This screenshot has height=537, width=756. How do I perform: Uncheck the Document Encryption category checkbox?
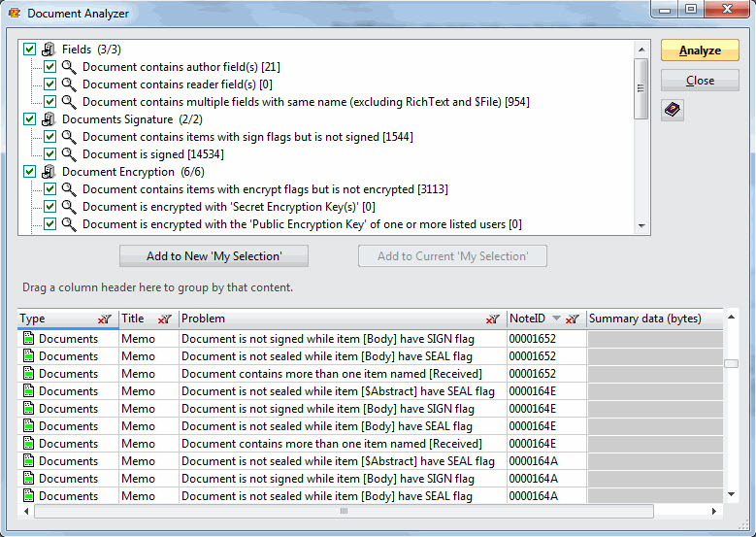pos(29,172)
